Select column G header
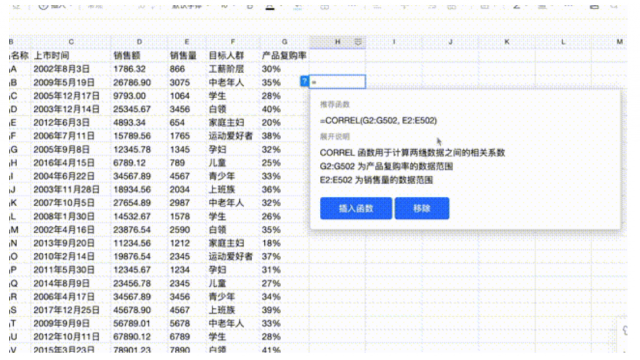 (284, 42)
